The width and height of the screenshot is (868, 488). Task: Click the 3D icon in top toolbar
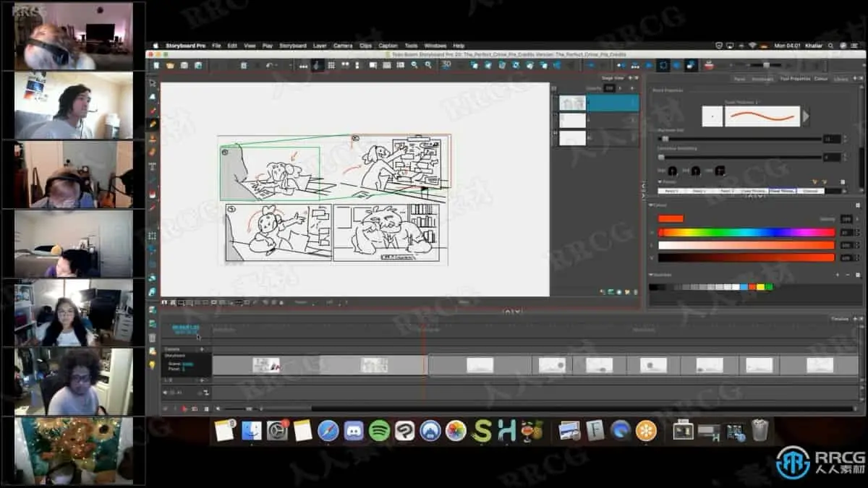[x=447, y=65]
